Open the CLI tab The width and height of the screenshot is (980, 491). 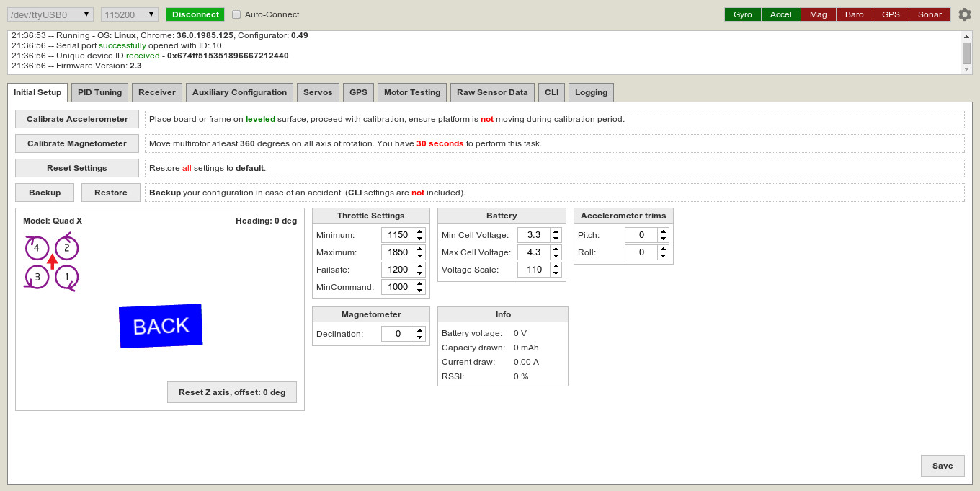(x=551, y=92)
